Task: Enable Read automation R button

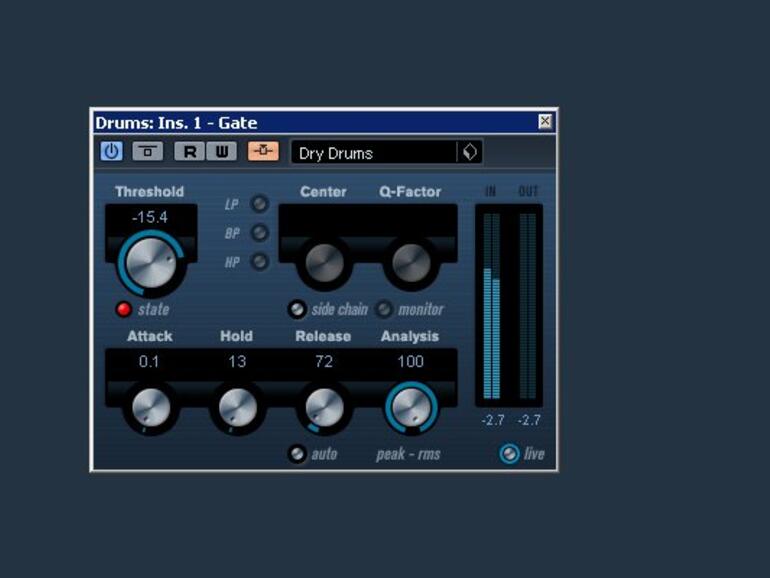Action: (190, 151)
